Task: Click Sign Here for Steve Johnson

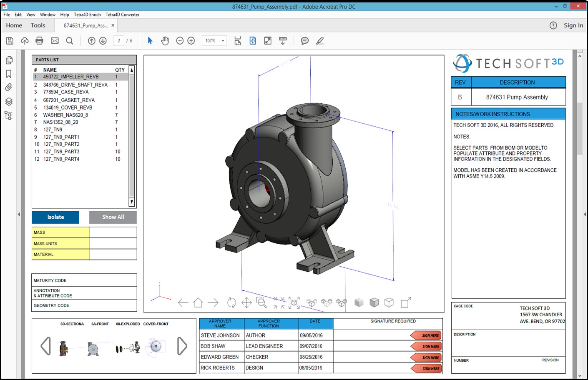Action: pyautogui.click(x=426, y=335)
